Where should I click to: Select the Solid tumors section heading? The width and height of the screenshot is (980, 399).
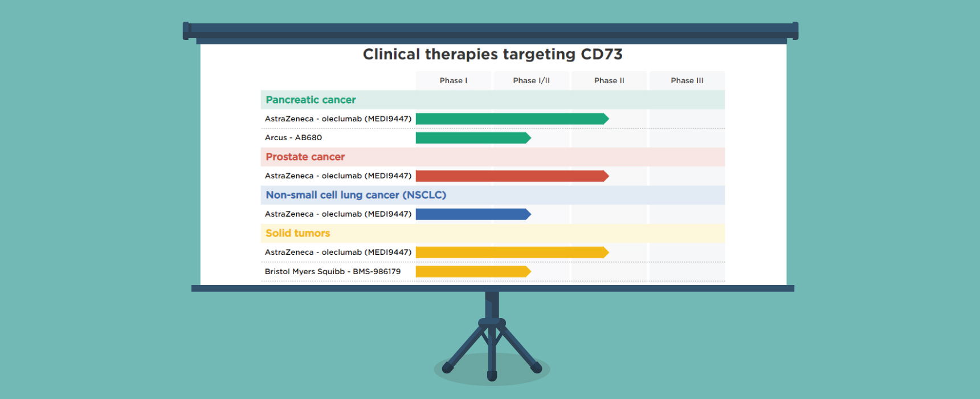297,233
